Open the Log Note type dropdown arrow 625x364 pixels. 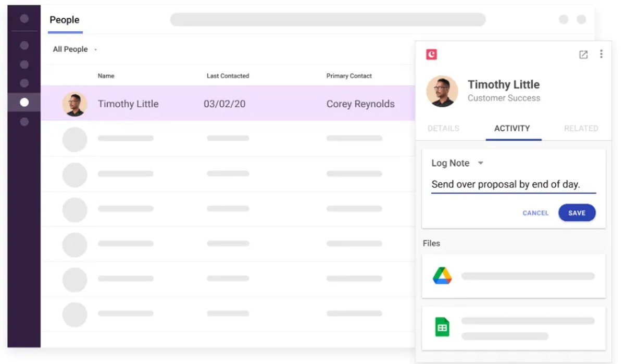pos(481,163)
